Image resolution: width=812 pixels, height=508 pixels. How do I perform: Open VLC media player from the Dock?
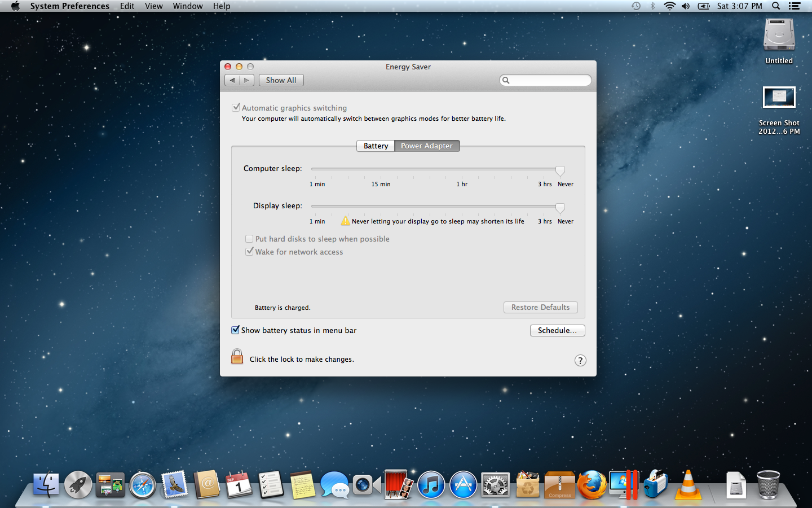(x=689, y=485)
